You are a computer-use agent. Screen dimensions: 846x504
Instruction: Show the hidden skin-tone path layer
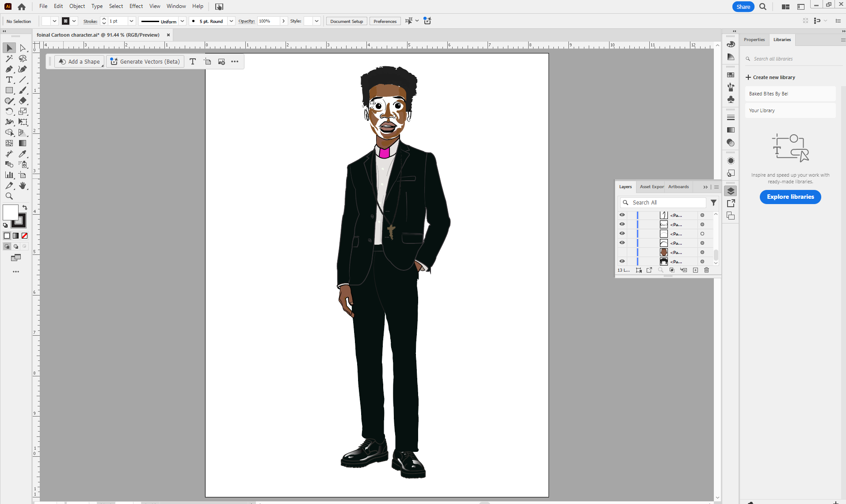tap(622, 252)
